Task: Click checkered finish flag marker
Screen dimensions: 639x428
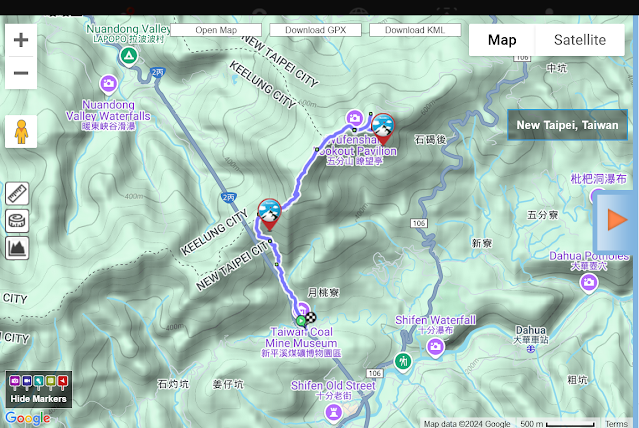Action: pyautogui.click(x=311, y=318)
